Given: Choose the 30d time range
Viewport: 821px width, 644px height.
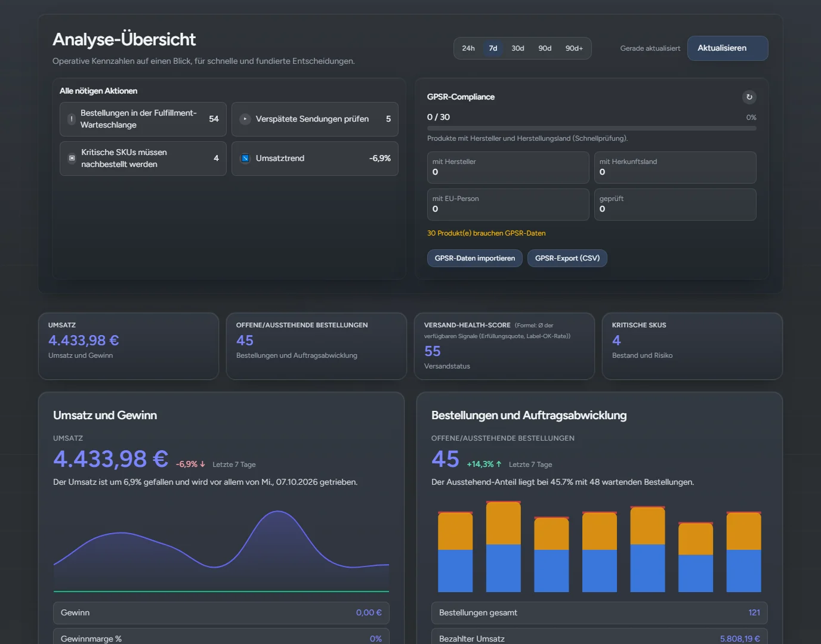Looking at the screenshot, I should (x=518, y=48).
